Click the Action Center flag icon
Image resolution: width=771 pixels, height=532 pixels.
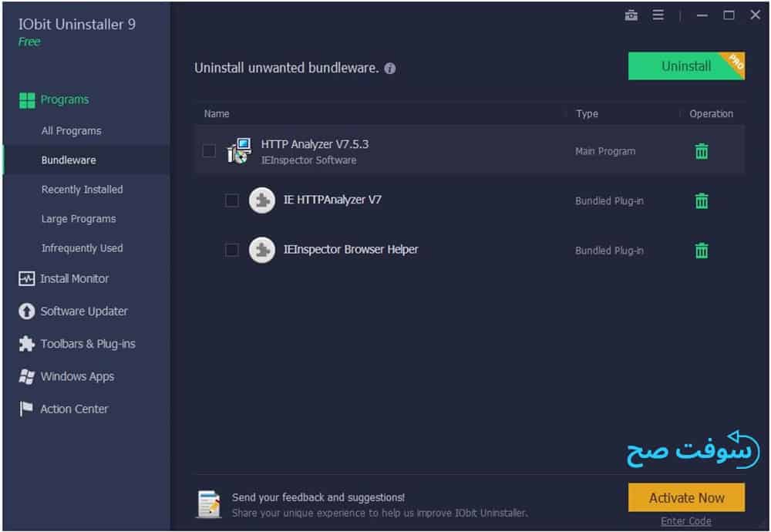pos(26,409)
